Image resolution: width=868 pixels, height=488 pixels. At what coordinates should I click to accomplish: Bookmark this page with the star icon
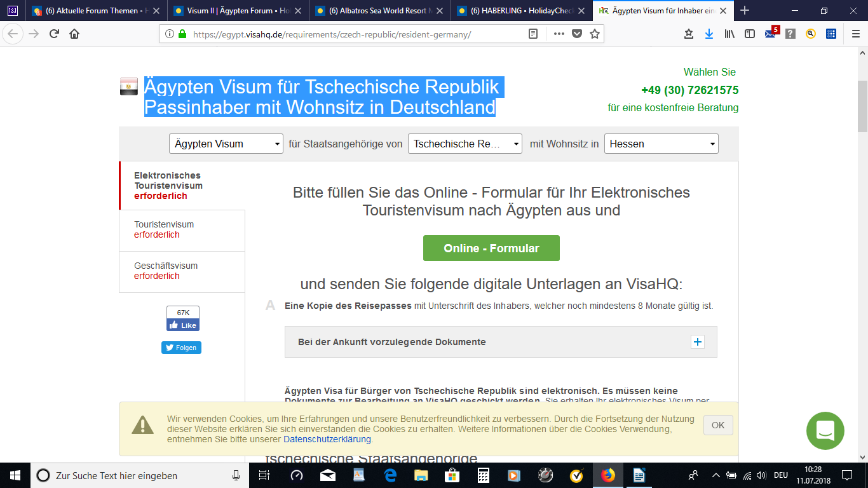click(x=594, y=34)
